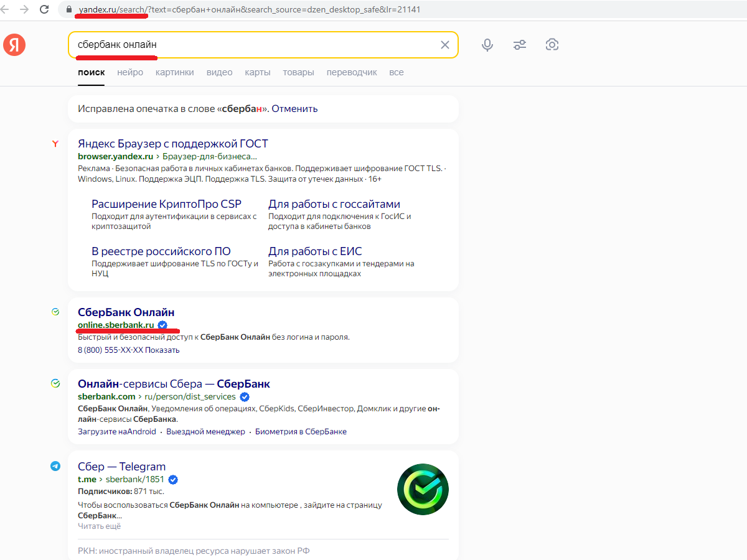Click the Yandex Browser ad favicon
The image size is (747, 560).
[x=55, y=144]
